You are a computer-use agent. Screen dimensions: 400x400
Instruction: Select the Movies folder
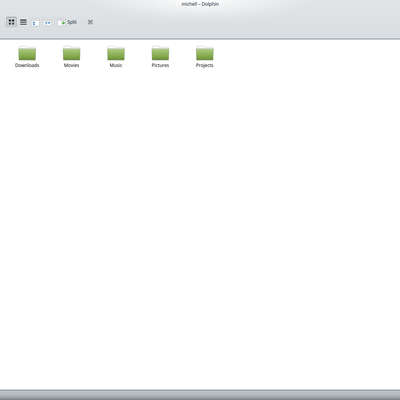click(71, 57)
